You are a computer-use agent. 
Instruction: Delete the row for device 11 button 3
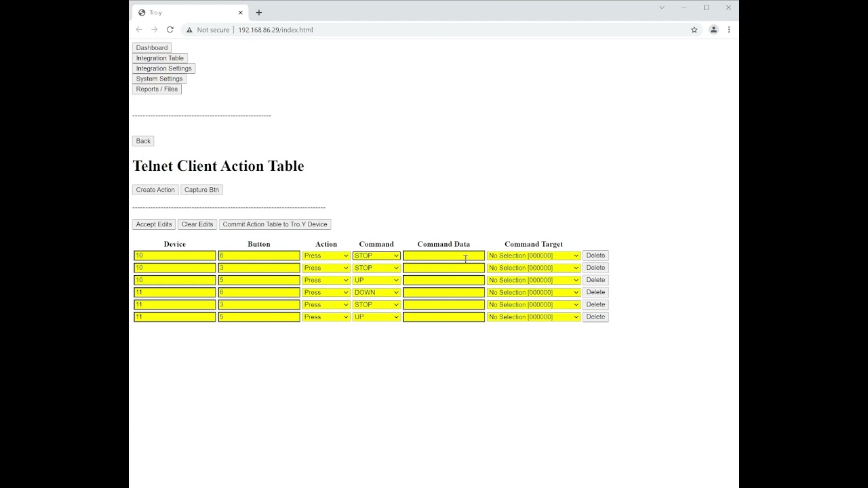point(595,304)
